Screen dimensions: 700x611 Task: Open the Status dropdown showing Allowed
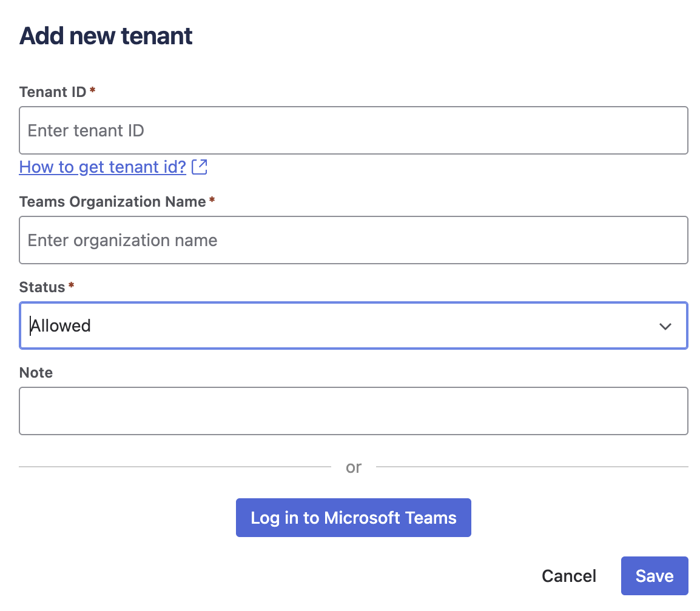point(353,326)
